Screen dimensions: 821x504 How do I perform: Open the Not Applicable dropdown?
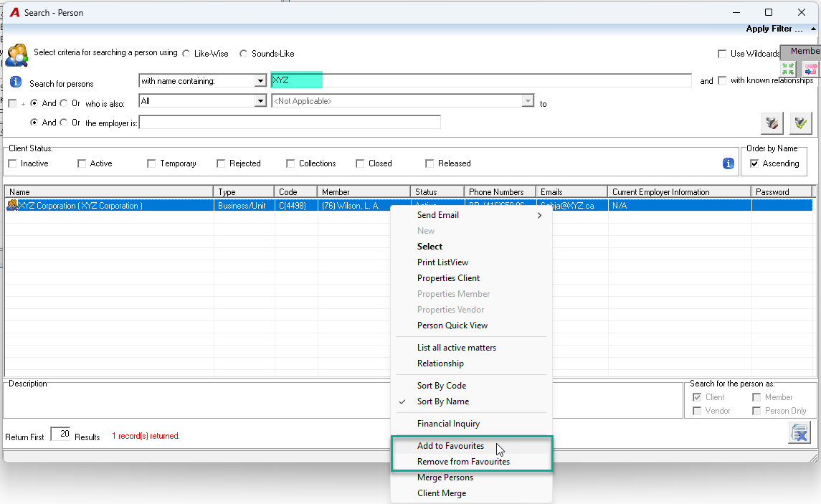point(528,100)
